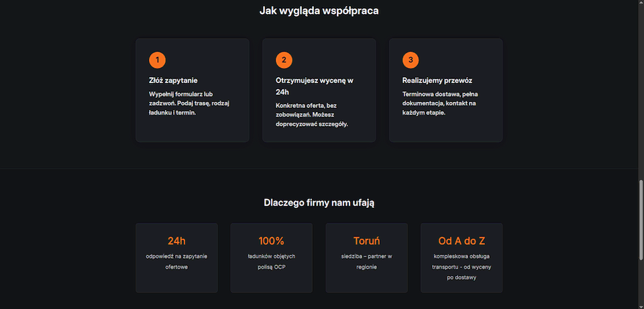Click the orange "Od A do Z" statistic

pos(462,241)
